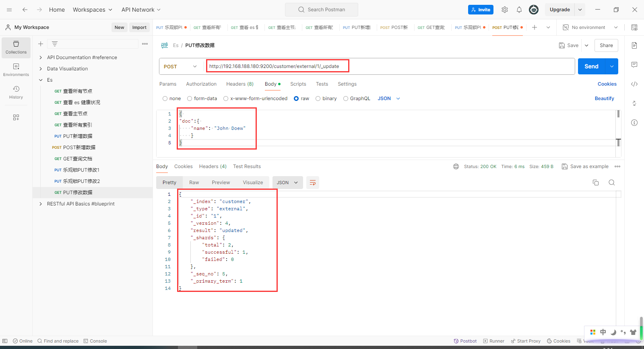Screen dimensions: 644x349
Task: Open the Workspaces dropdown
Action: [93, 10]
